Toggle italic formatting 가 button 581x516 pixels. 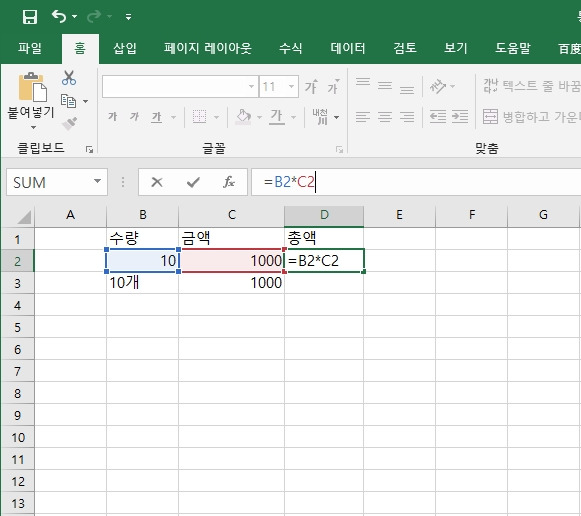click(134, 117)
